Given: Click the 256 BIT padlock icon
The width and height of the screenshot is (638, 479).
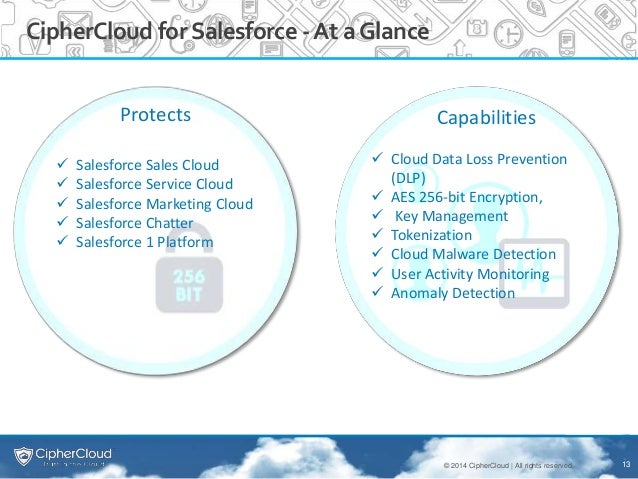Looking at the screenshot, I should pyautogui.click(x=189, y=269).
